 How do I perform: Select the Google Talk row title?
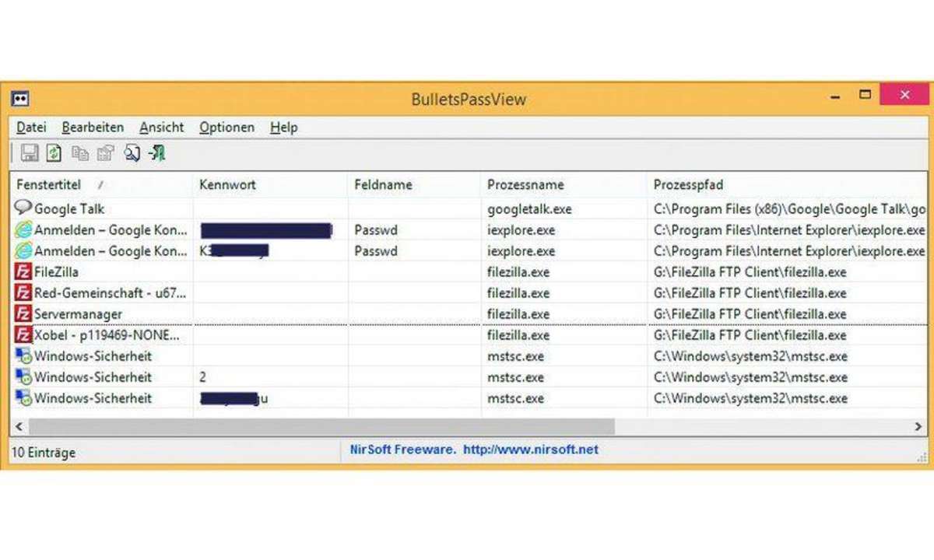coord(69,208)
